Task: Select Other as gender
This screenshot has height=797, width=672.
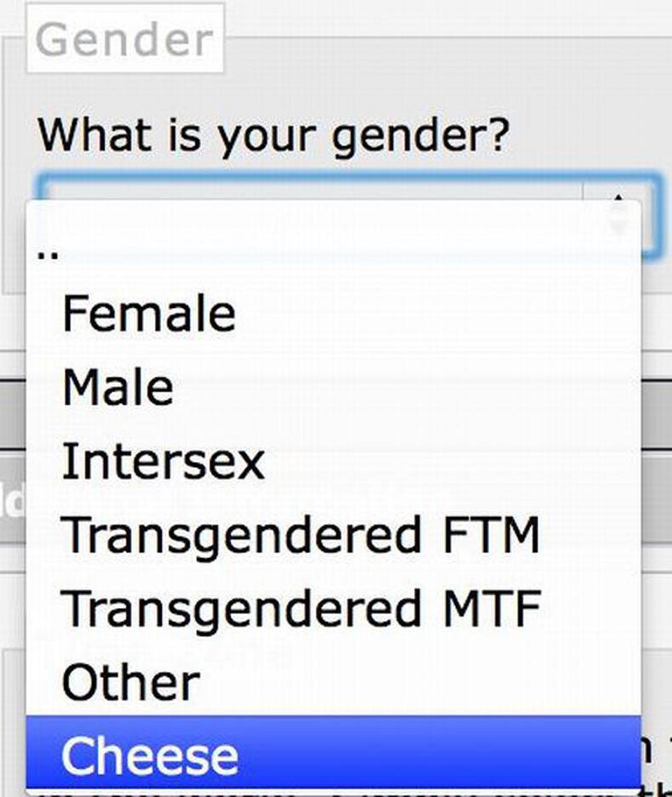Action: [131, 682]
